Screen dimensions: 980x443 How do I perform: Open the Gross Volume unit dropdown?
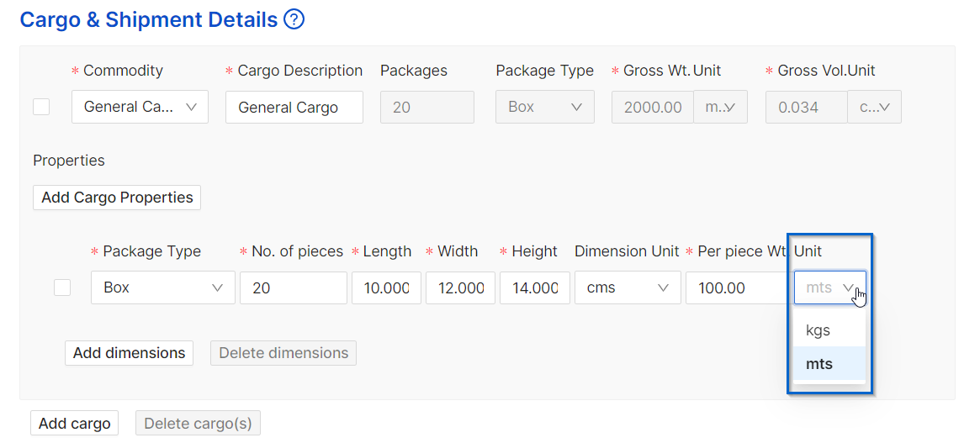coord(874,107)
